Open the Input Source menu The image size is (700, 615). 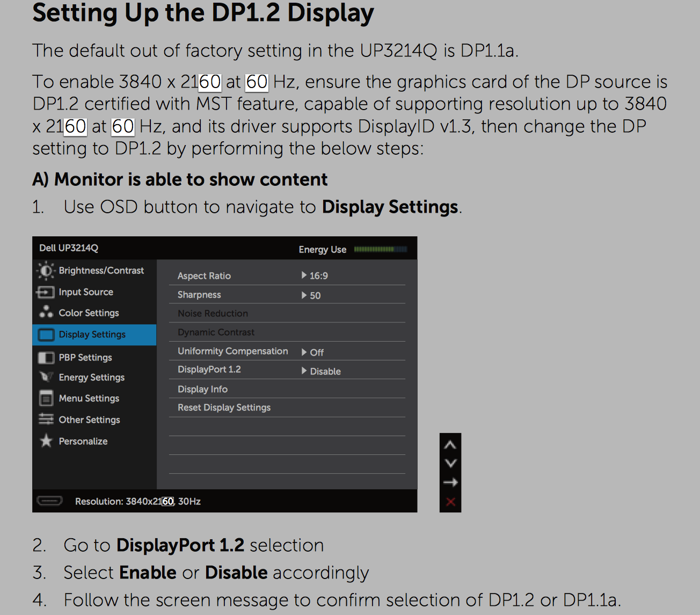[x=94, y=292]
